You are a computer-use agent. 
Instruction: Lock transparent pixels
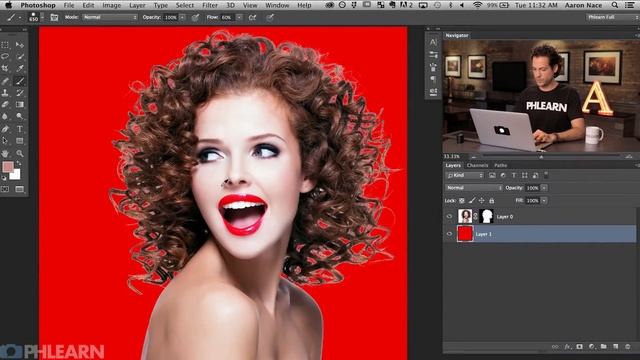(462, 200)
